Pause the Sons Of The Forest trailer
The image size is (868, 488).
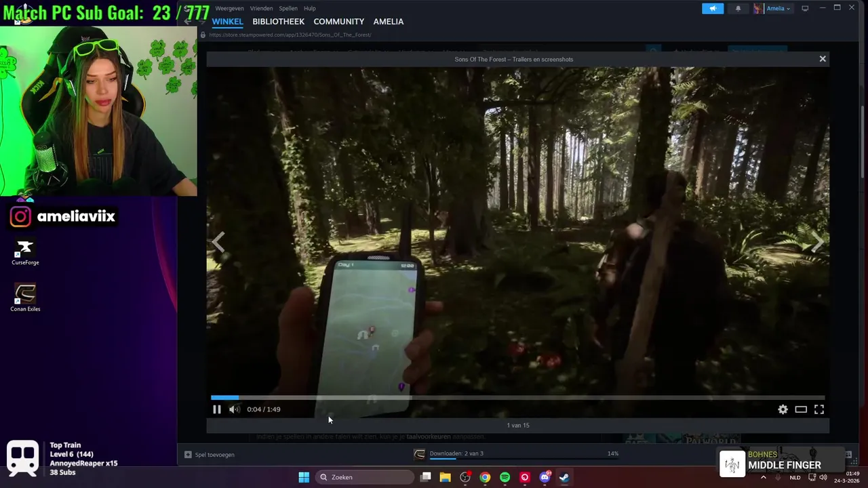click(x=217, y=409)
